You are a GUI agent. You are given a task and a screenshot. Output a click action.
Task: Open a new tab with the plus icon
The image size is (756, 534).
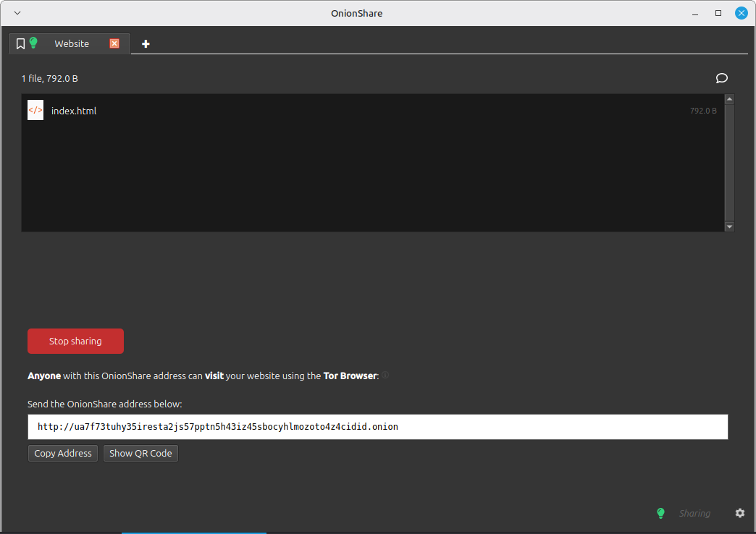pos(145,43)
